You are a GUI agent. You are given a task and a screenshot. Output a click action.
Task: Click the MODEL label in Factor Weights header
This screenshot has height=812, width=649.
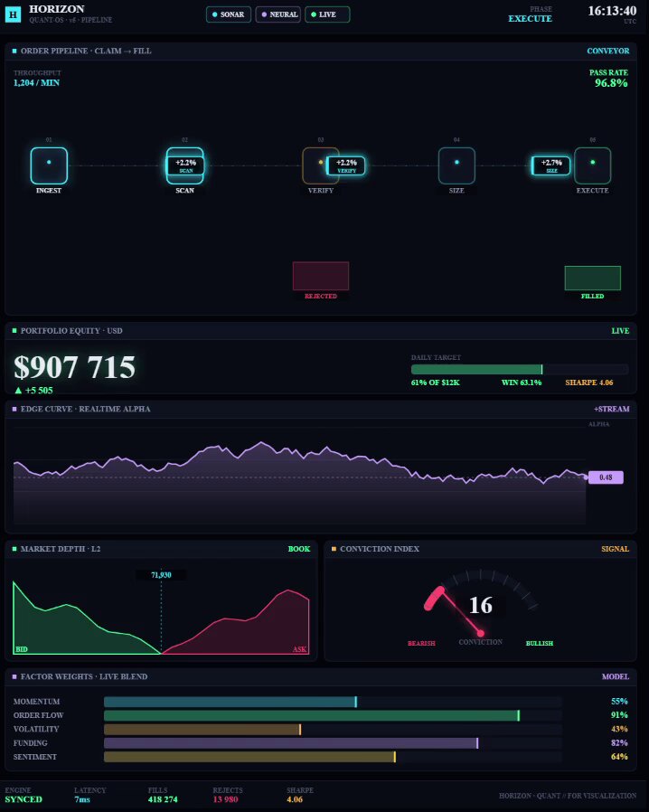coord(616,676)
